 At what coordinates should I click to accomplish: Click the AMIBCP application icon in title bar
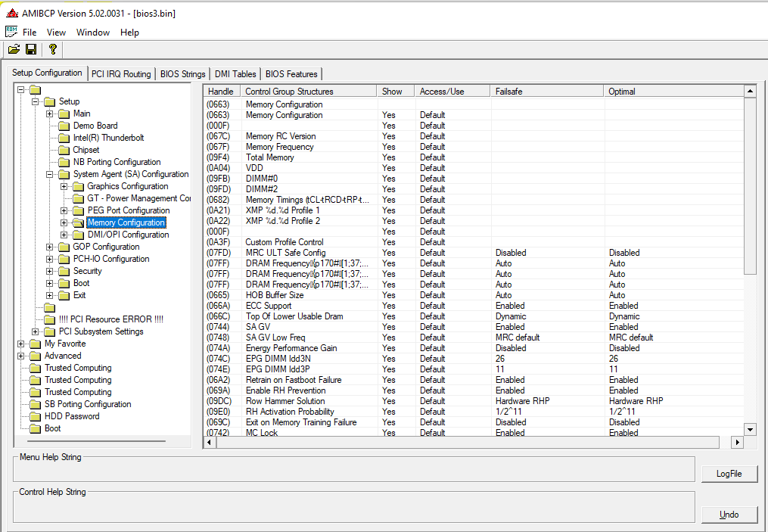click(x=12, y=13)
